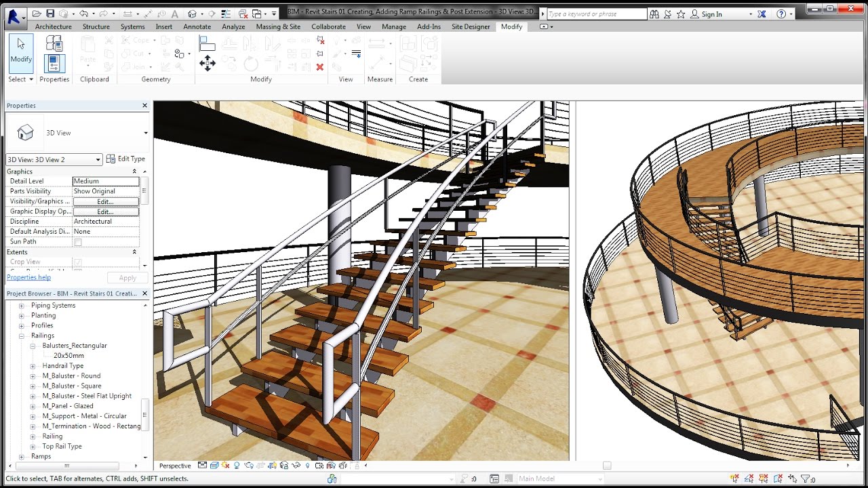The image size is (868, 488).
Task: Click the Detail Level Medium value field
Action: coord(106,181)
